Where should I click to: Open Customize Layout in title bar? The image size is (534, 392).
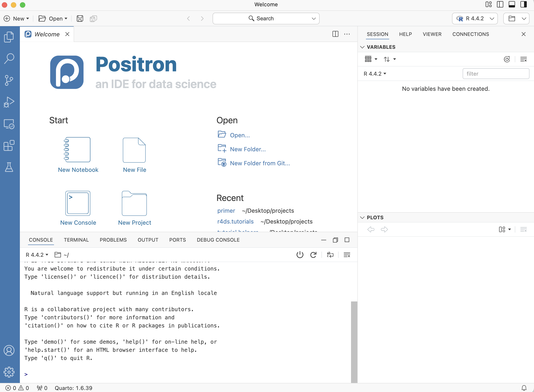(x=488, y=5)
